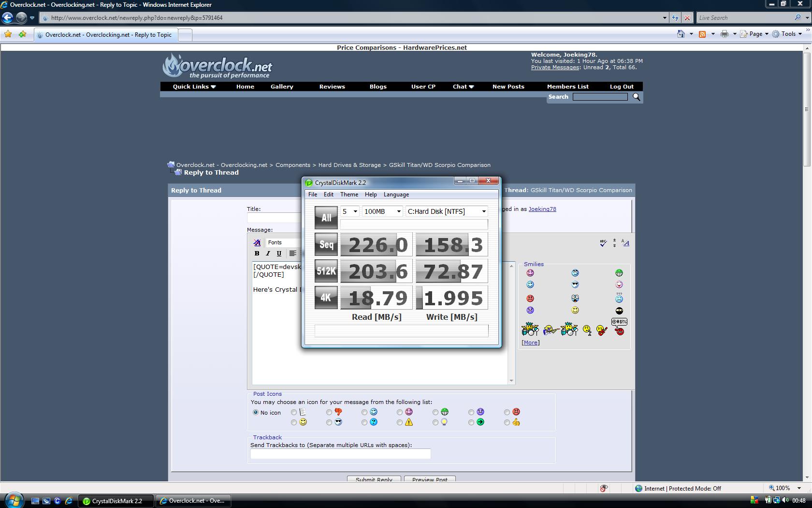
Task: Select the question mark post icon radio
Action: (x=364, y=422)
